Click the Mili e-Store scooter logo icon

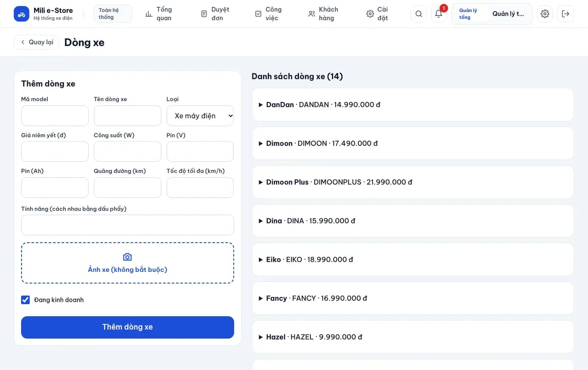click(22, 14)
